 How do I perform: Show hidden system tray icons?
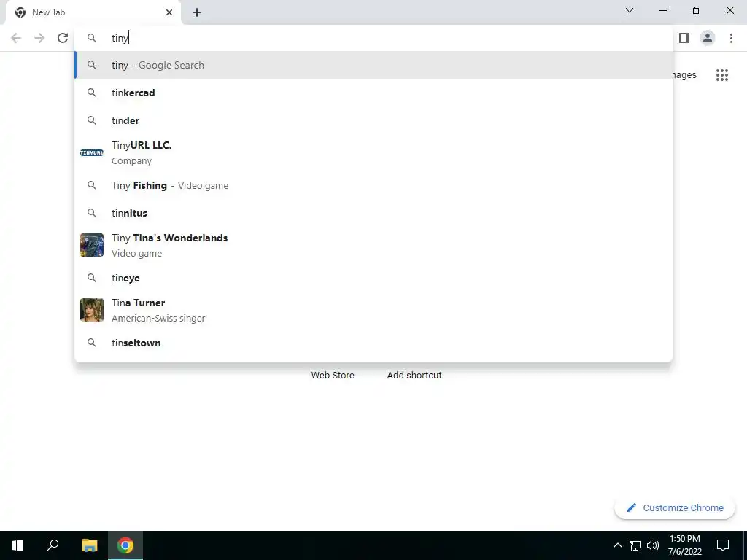coord(617,545)
